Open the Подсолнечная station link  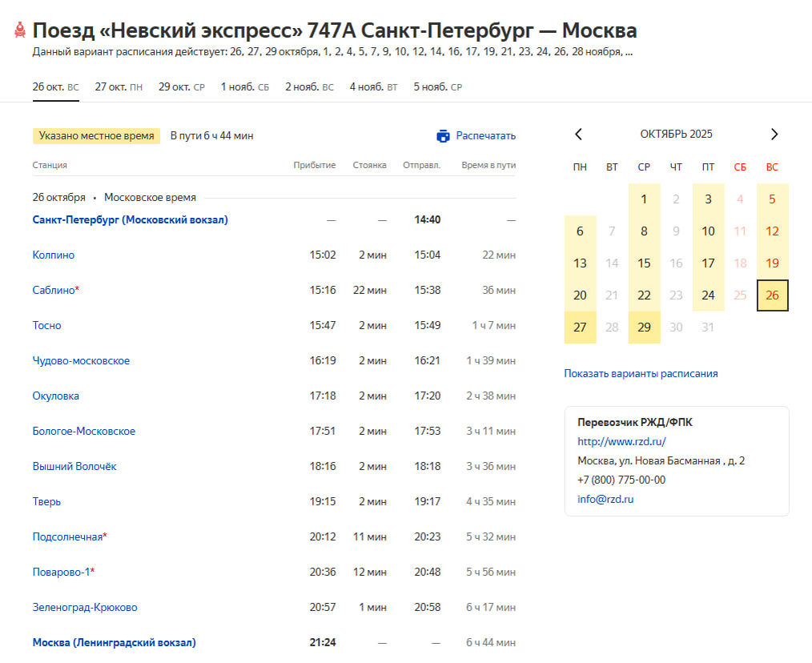tap(68, 536)
